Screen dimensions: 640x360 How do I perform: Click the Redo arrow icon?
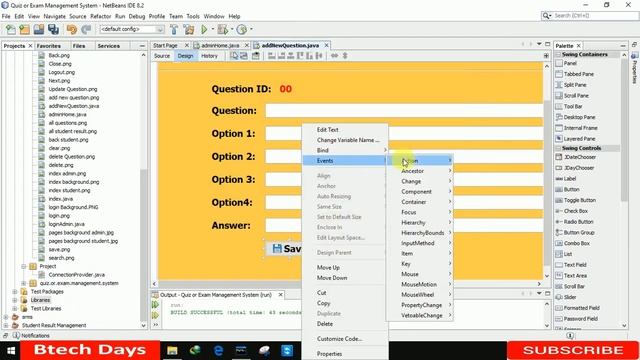click(x=86, y=29)
